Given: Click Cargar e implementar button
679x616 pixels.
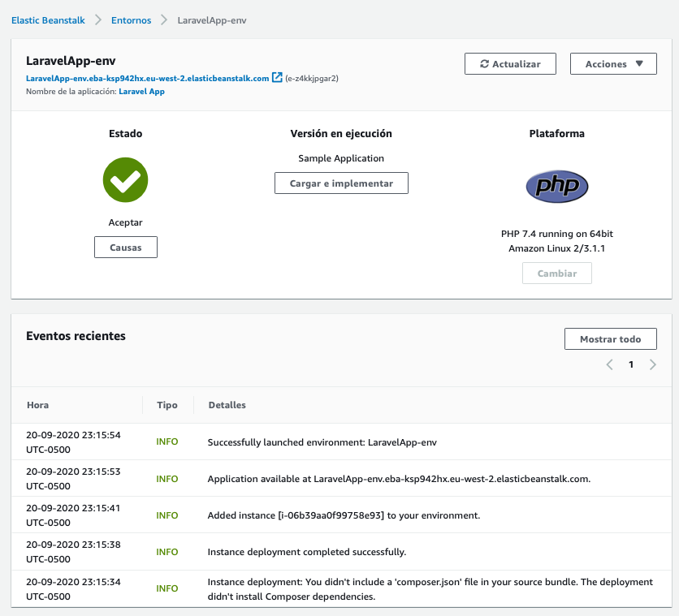Looking at the screenshot, I should pos(341,183).
